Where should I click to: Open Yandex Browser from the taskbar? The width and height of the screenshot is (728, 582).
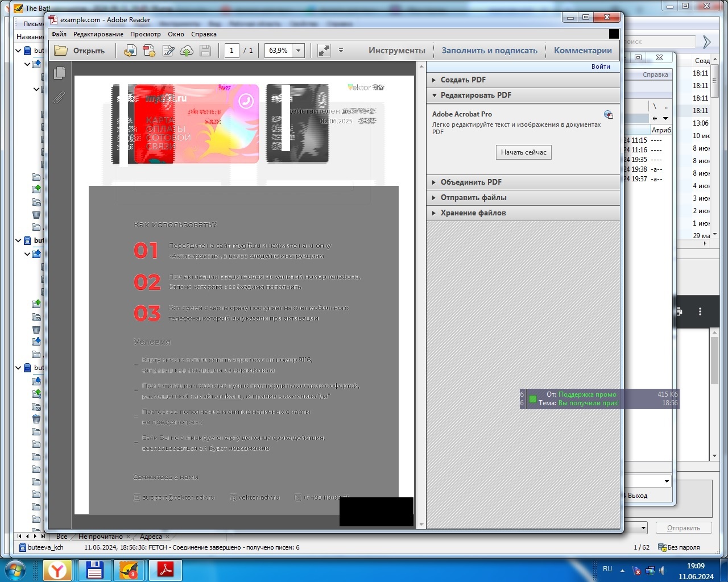(x=57, y=569)
